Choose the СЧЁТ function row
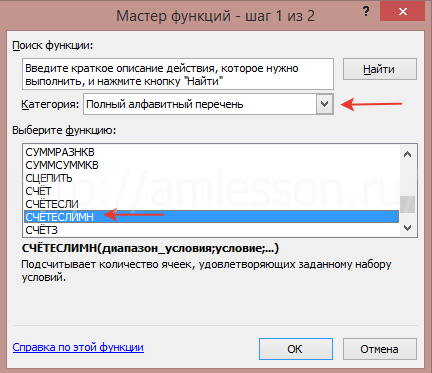432x373 pixels. (212, 191)
